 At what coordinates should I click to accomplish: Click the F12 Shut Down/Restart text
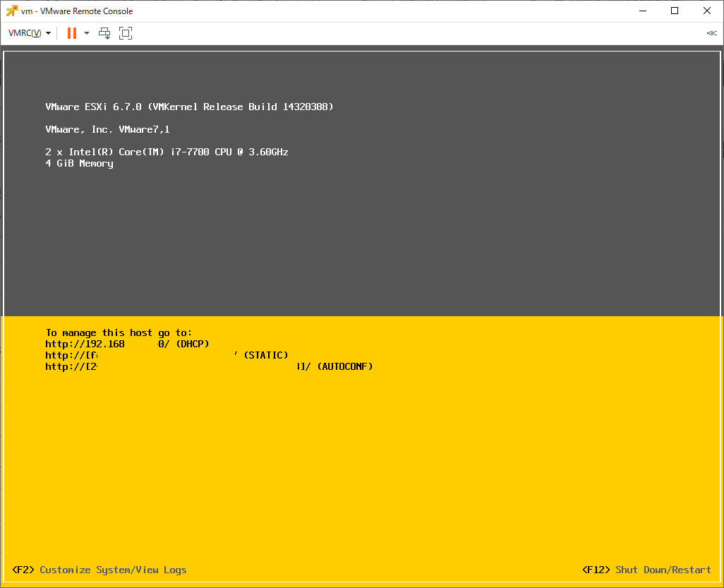(x=646, y=570)
